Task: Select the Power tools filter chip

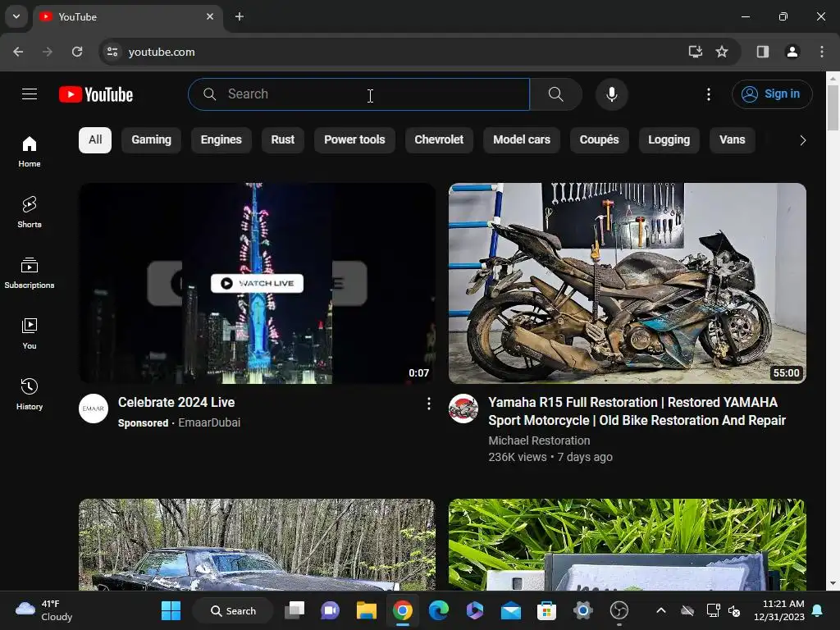Action: 354,140
